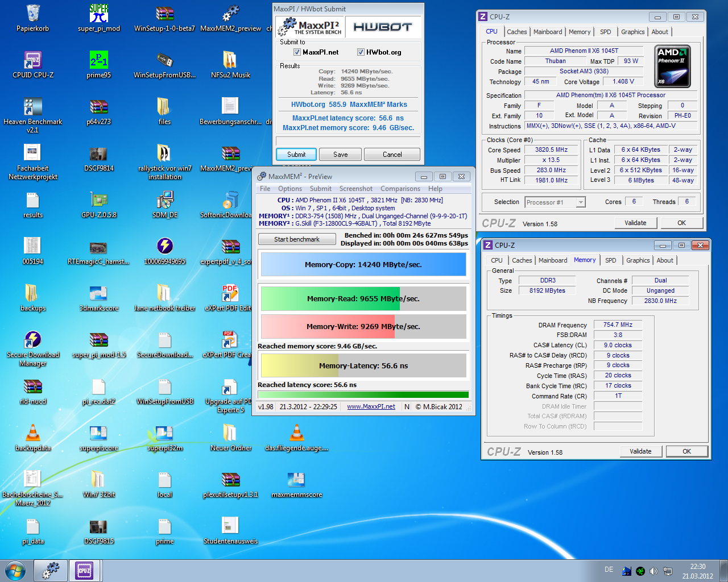Viewport: 728px width, 582px height.
Task: Open NFSu2 Musik folder icon
Action: click(x=230, y=65)
